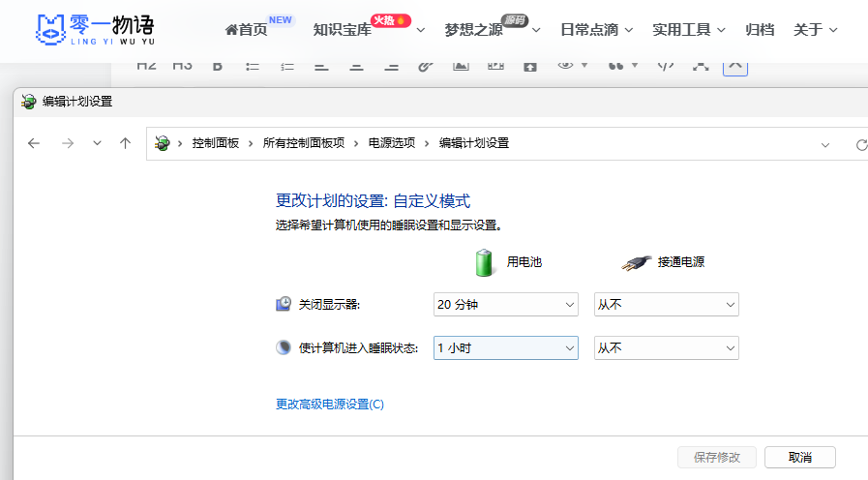868x480 pixels.
Task: Open plugged-in 关闭显示器 dropdown showing 从不
Action: 666,305
